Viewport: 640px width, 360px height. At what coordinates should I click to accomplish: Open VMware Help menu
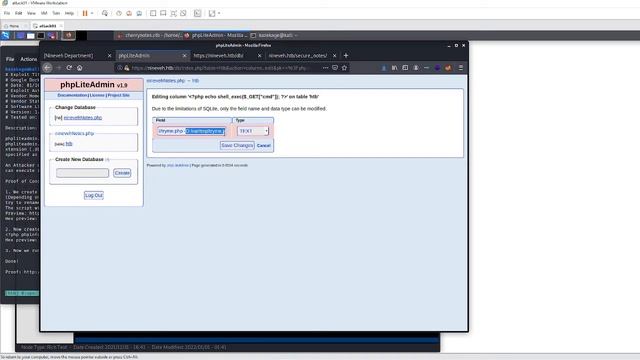point(69,13)
